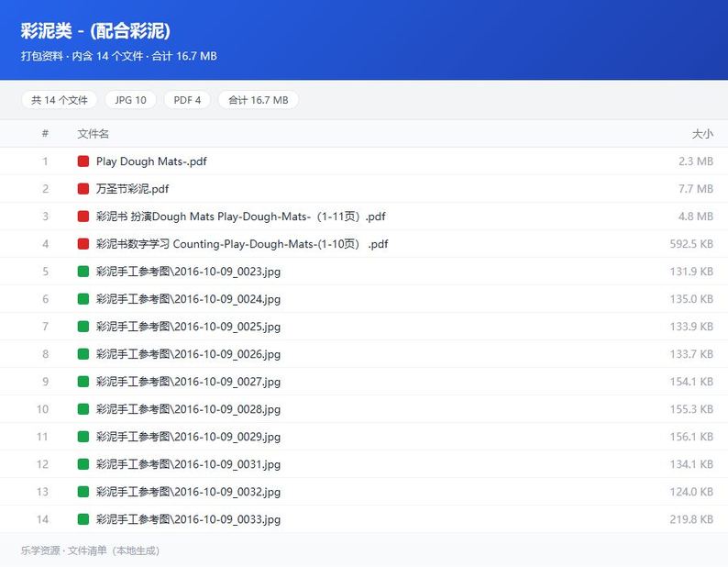Screen dimensions: 728x567
Task: Click the 592.5 KB size value
Action: click(x=691, y=243)
